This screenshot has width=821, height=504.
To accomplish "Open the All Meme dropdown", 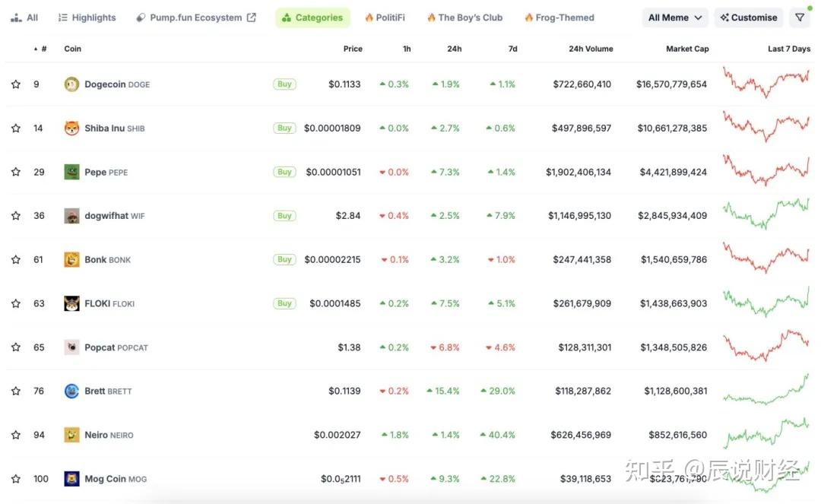I will coord(675,17).
